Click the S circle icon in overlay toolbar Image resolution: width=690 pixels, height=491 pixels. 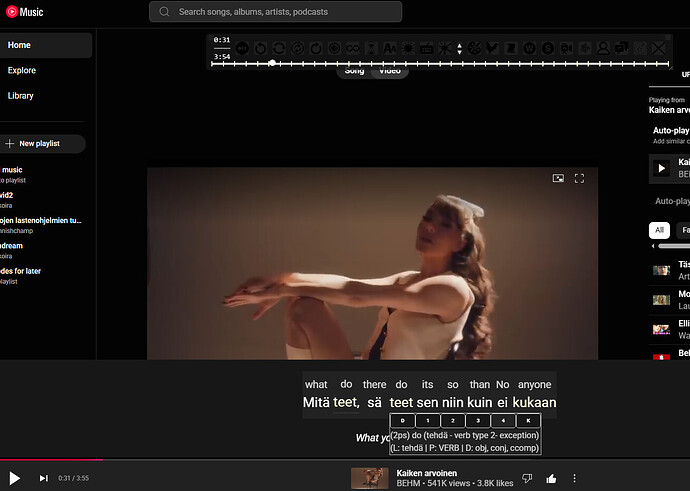point(548,48)
